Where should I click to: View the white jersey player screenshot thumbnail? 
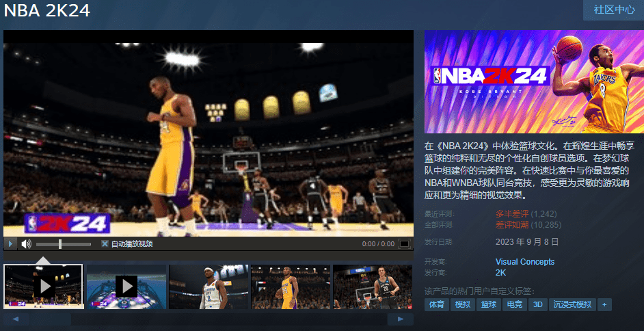(x=208, y=286)
